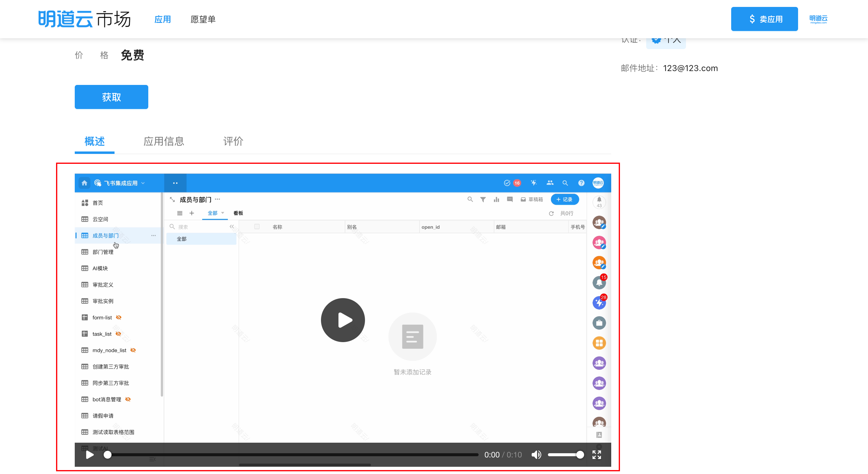Click the search magnifier in blue header
The image size is (868, 474).
565,183
